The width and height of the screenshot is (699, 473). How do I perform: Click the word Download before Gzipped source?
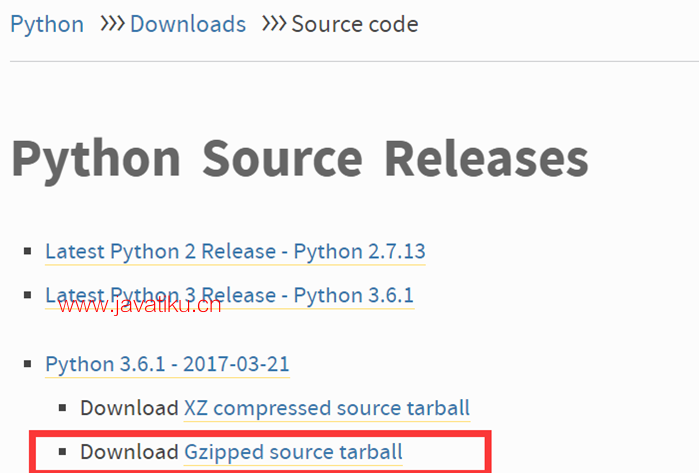129,452
